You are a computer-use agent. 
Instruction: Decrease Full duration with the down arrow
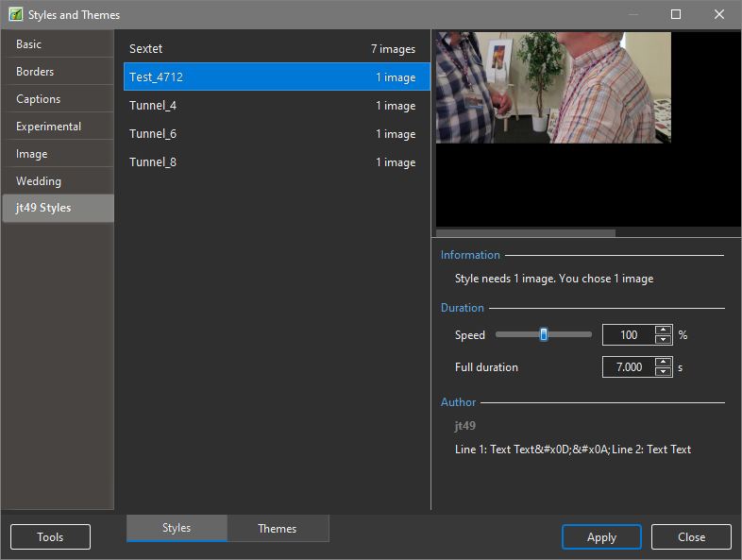tap(664, 372)
